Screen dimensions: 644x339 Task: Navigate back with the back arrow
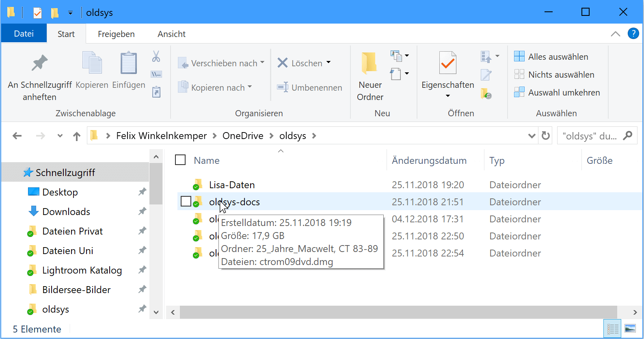pyautogui.click(x=17, y=136)
